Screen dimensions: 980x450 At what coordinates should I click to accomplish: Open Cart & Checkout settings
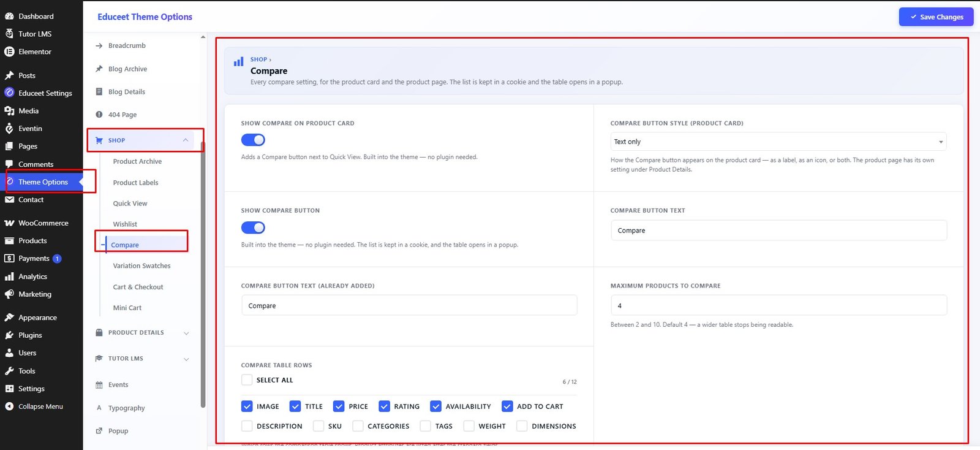[x=138, y=287]
